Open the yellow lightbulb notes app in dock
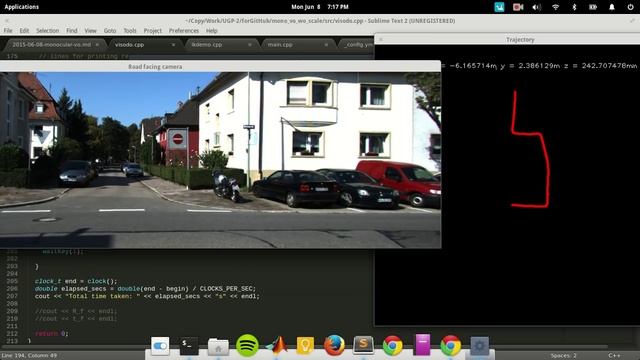Image resolution: width=640 pixels, height=360 pixels. pos(305,346)
